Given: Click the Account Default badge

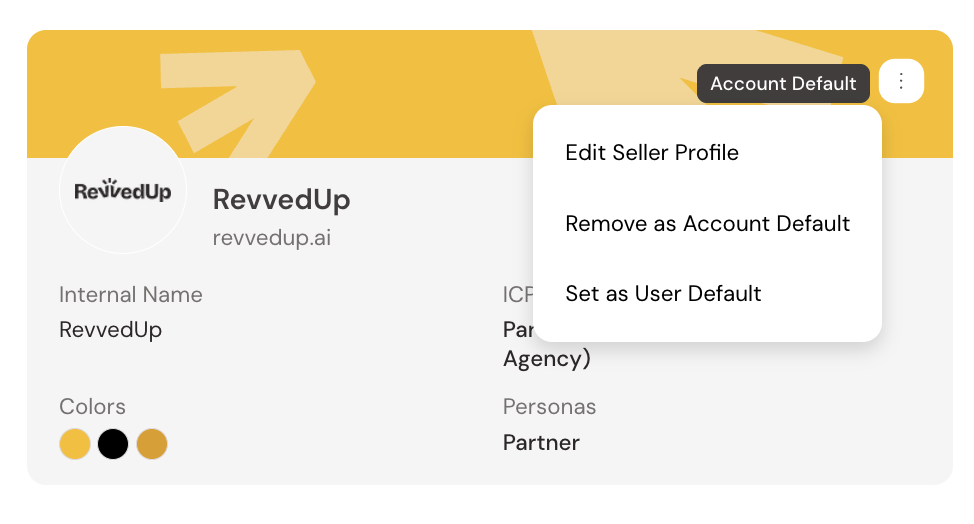Looking at the screenshot, I should point(783,84).
